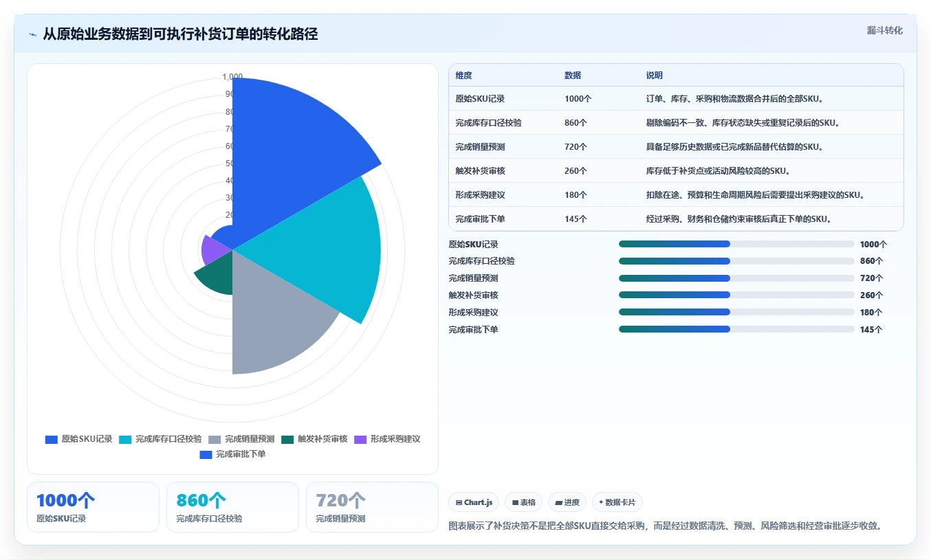This screenshot has width=931, height=560.
Task: Click progress bar for 触发补货审核
Action: [x=736, y=295]
